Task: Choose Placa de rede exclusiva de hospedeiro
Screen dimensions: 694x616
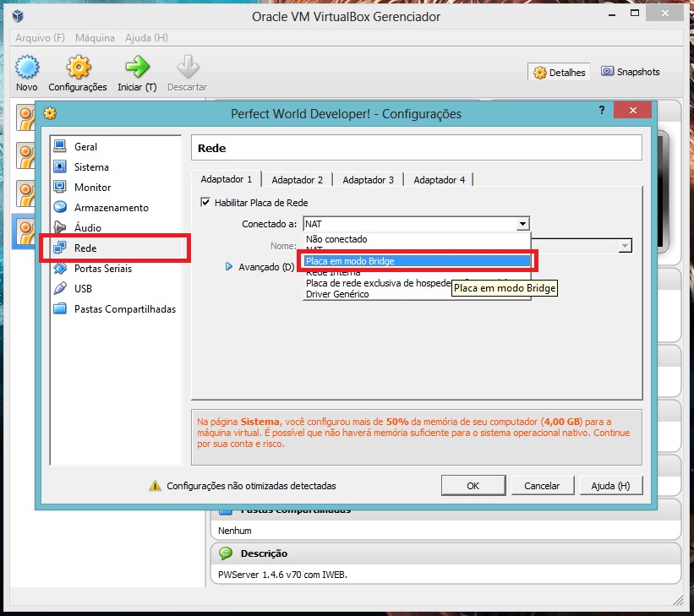Action: coord(379,283)
